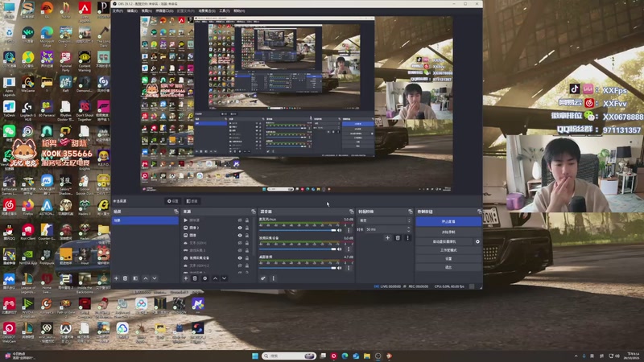Click the Windows taskbar search box
The image size is (644, 362).
[289, 356]
